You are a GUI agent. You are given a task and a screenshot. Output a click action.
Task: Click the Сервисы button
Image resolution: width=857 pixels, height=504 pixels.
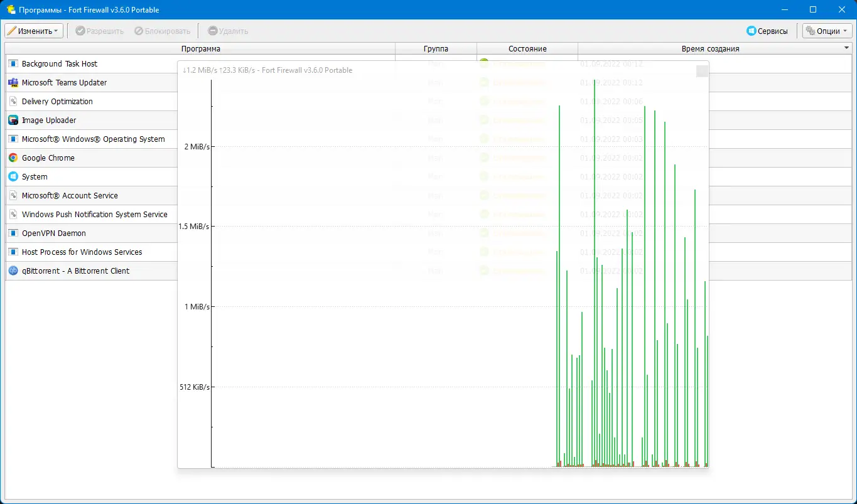pyautogui.click(x=767, y=31)
